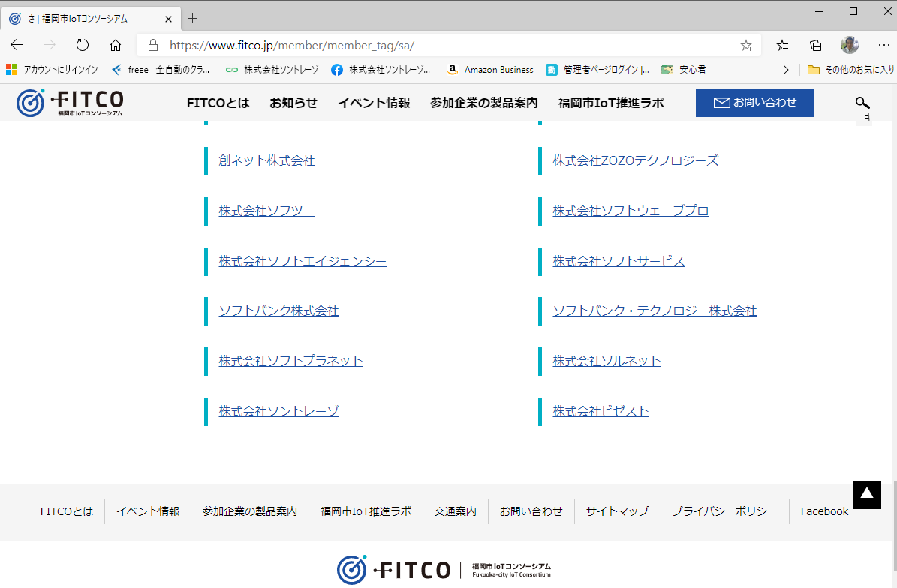The width and height of the screenshot is (897, 588).
Task: Click footer FITCOとは link
Action: point(66,511)
